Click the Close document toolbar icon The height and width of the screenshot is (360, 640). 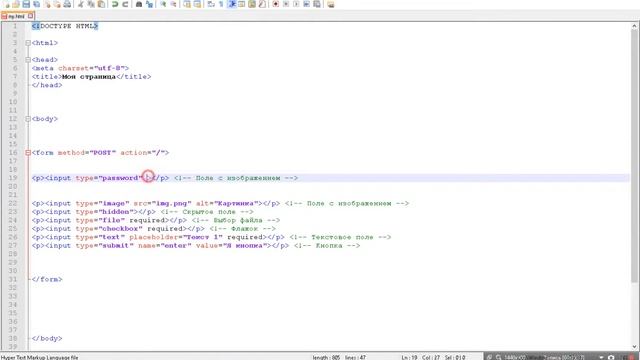point(47,4)
